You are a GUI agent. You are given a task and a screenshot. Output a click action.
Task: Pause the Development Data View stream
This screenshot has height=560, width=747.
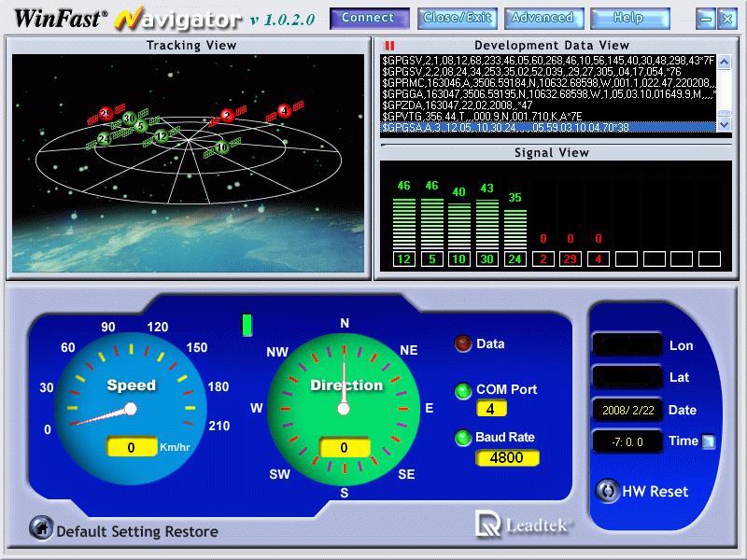click(x=389, y=46)
